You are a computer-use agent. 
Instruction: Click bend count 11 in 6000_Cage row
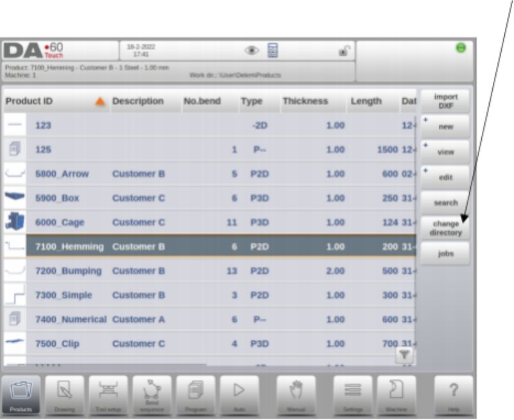[232, 222]
